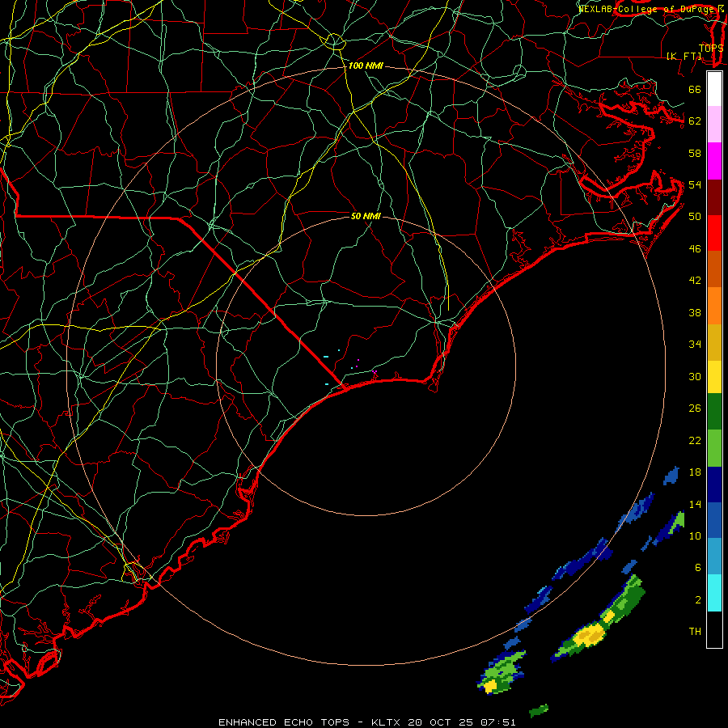Select legend value 50

pos(695,216)
